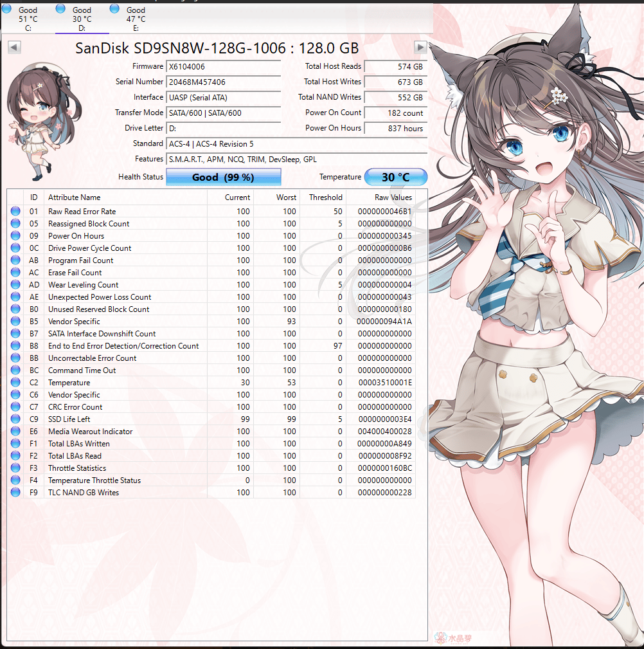This screenshot has width=644, height=649.
Task: Click the Firmware field X6104006
Action: [224, 67]
